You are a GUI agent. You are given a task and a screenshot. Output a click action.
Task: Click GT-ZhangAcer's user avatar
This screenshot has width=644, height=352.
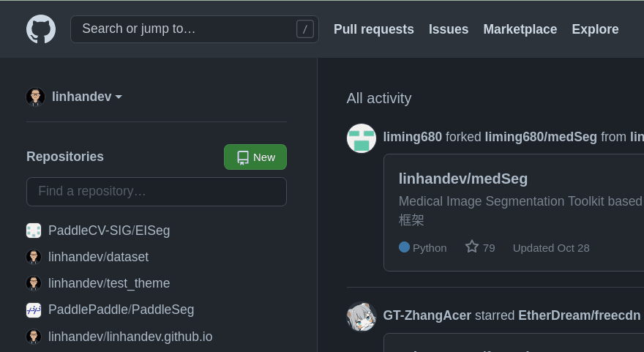362,316
